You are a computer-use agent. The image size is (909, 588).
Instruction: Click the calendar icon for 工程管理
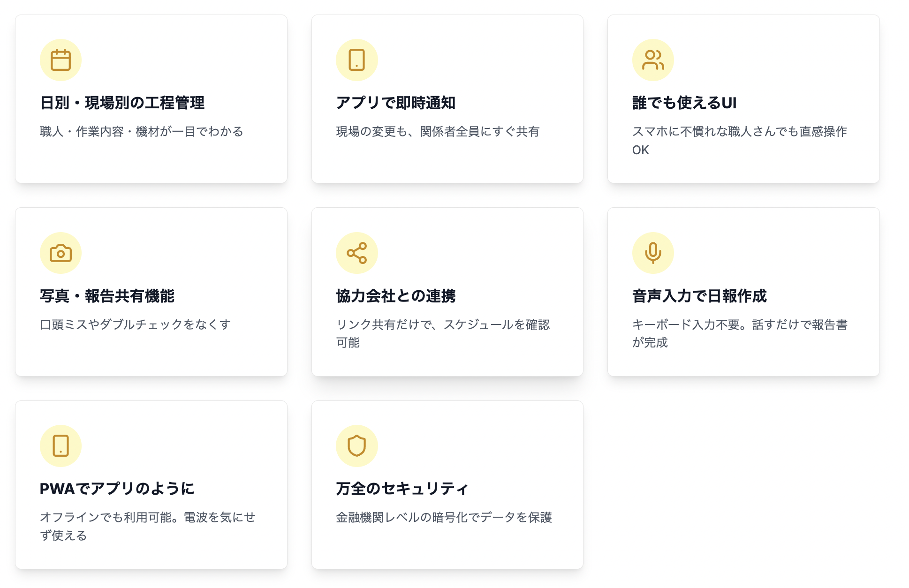(61, 60)
